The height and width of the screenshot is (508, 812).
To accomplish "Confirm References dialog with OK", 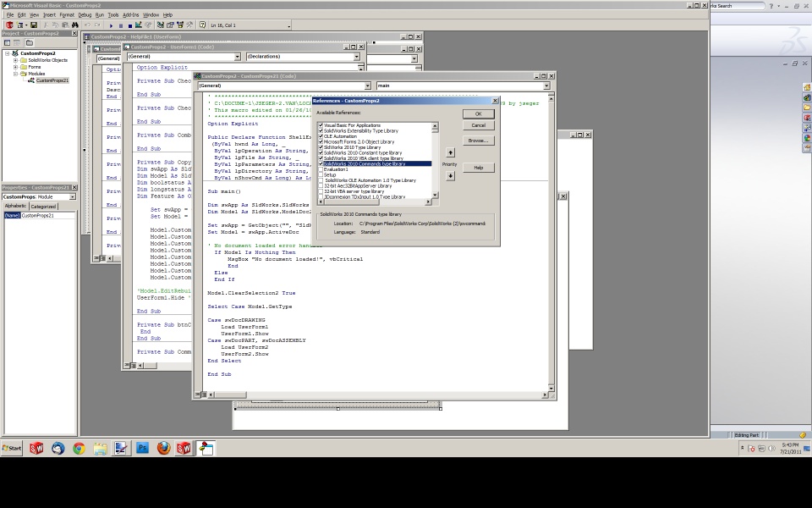I will pos(478,113).
